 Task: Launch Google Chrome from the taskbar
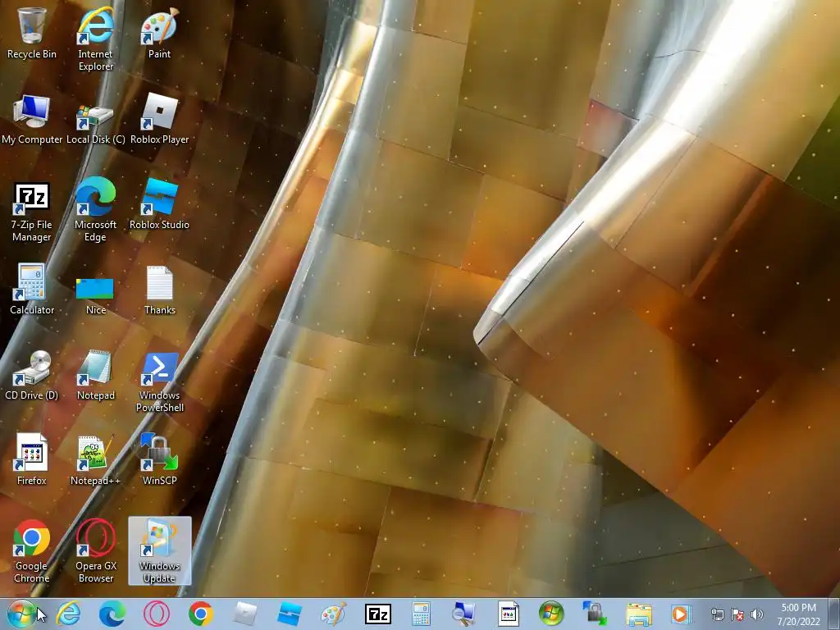click(201, 614)
